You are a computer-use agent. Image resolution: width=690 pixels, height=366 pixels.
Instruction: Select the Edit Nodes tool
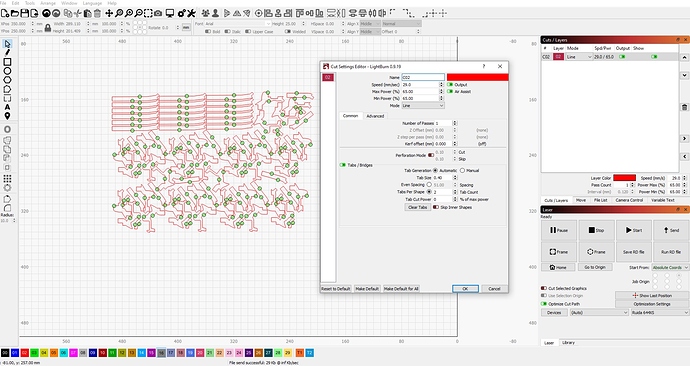point(7,89)
